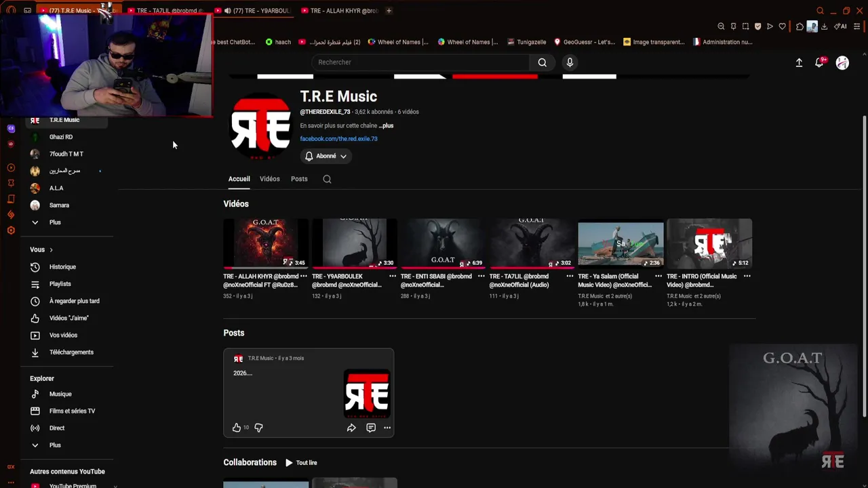Open the facebook.com/the.red.exile.73 link
Viewport: 868px width, 488px height.
(x=338, y=139)
